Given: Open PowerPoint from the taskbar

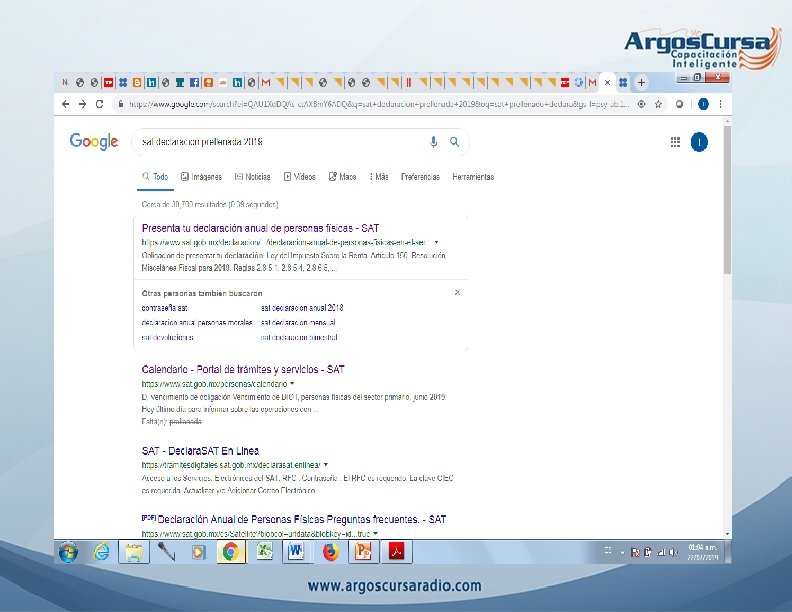Looking at the screenshot, I should click(364, 552).
